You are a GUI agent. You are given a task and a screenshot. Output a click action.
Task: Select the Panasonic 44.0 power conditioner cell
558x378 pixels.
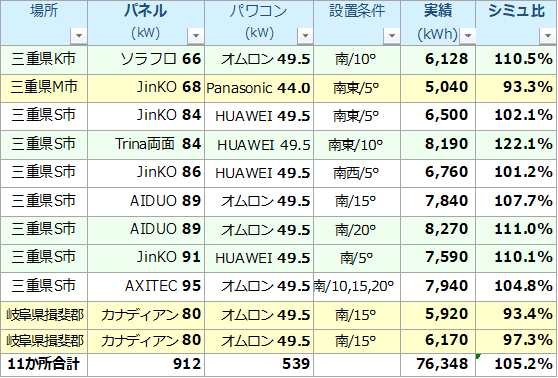point(259,88)
